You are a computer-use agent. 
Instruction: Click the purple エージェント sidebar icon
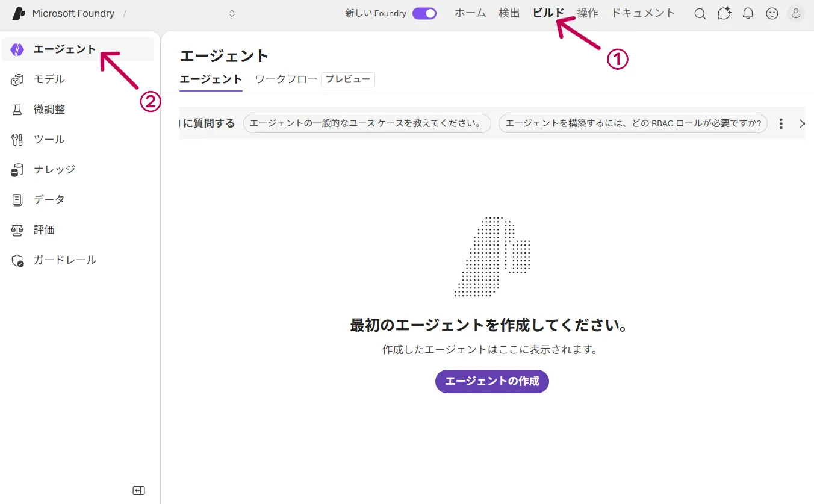[x=17, y=49]
